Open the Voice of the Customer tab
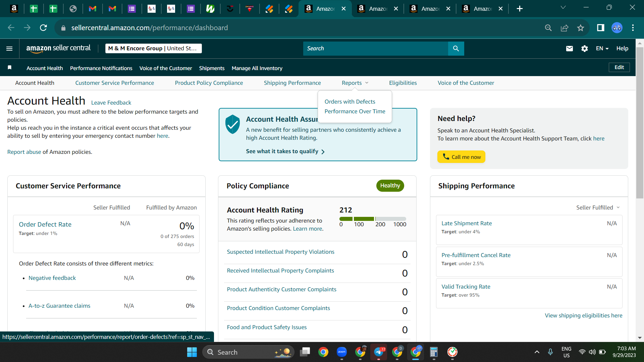 (466, 83)
